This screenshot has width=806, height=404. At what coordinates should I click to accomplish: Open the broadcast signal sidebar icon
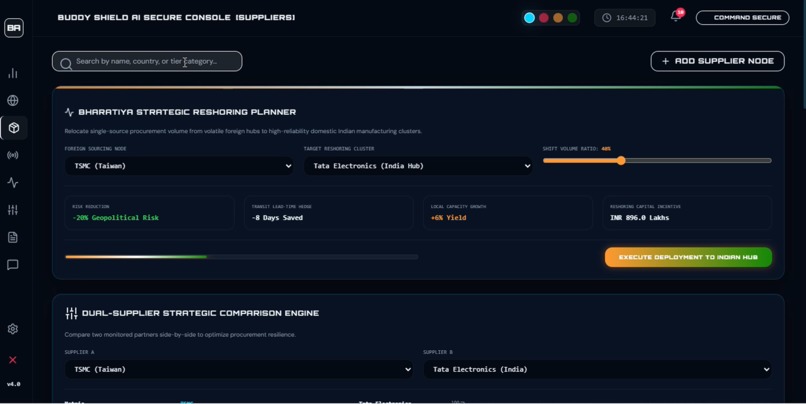coord(13,155)
